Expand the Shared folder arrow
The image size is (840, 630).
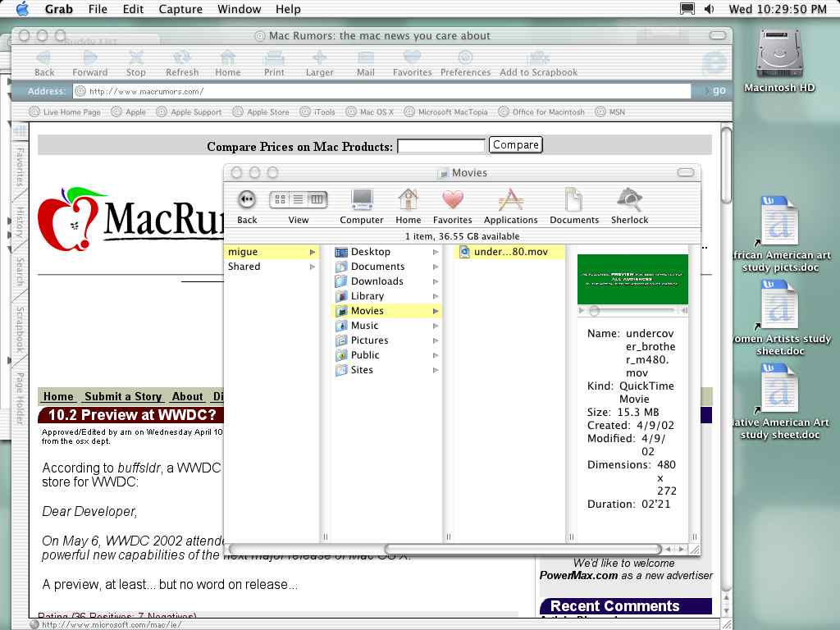coord(313,267)
